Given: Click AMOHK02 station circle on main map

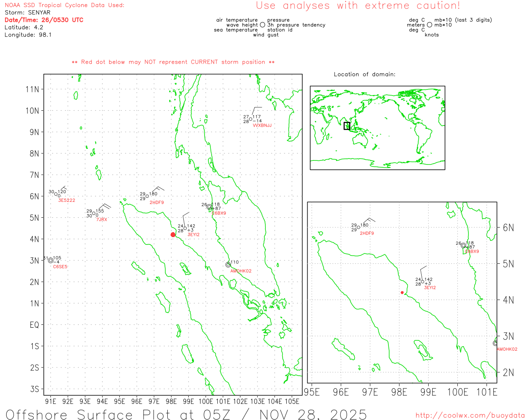Looking at the screenshot, I should [228, 265].
